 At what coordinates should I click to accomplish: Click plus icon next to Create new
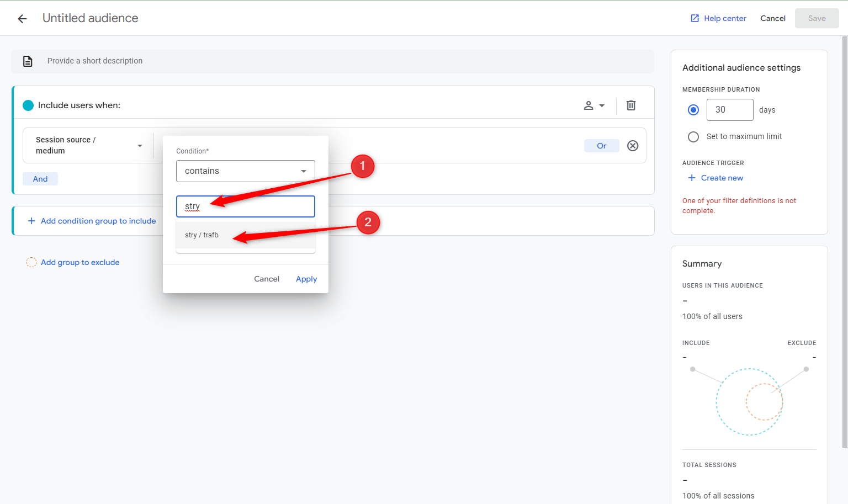pyautogui.click(x=691, y=178)
